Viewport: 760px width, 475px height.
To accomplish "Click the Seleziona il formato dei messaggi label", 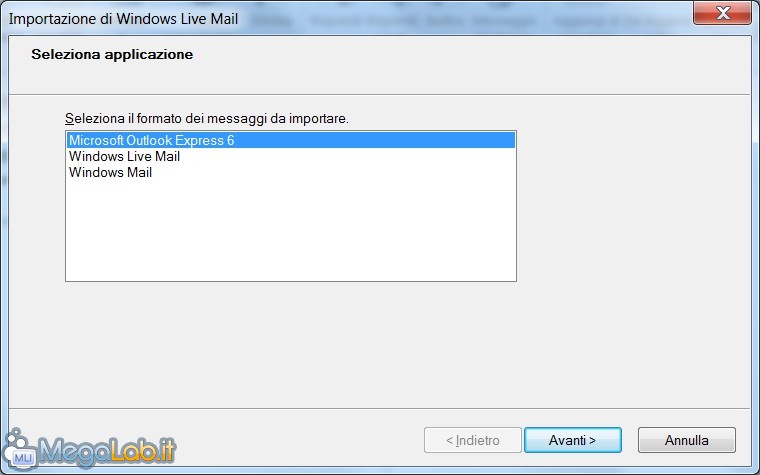I will click(207, 118).
